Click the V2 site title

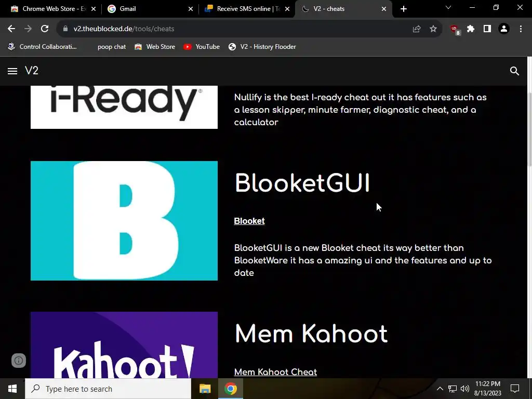pos(32,71)
